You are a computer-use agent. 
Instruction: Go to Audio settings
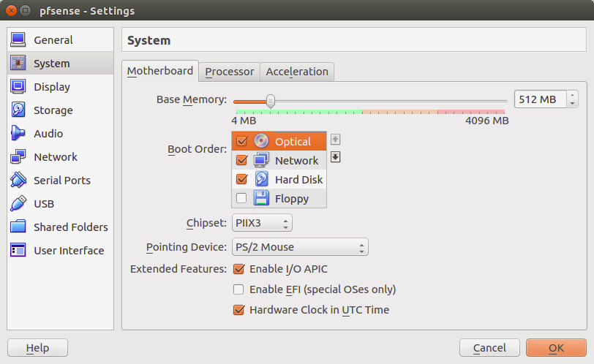pos(60,134)
